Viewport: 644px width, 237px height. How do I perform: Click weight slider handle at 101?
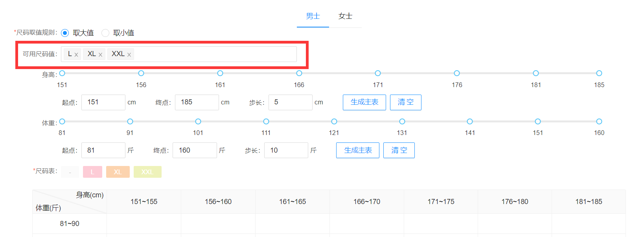198,122
